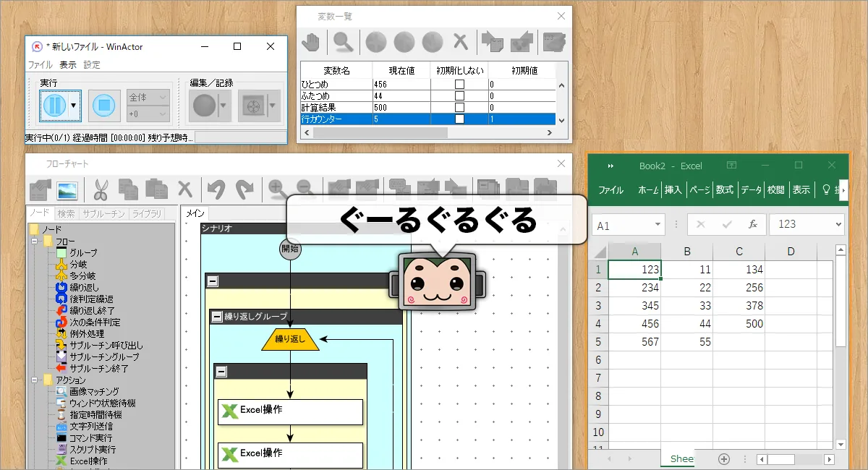Image resolution: width=868 pixels, height=470 pixels.
Task: Click the delete X icon in 変数一覧 toolbar
Action: (x=461, y=42)
